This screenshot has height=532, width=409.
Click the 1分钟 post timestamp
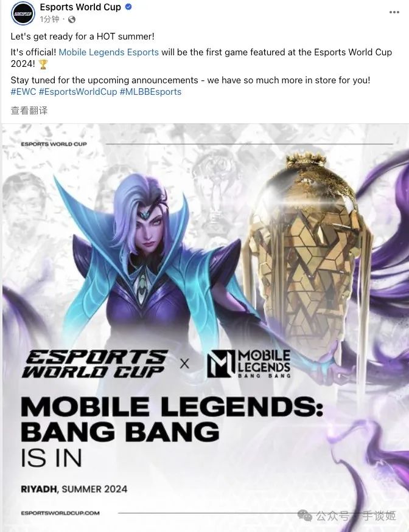tap(49, 19)
